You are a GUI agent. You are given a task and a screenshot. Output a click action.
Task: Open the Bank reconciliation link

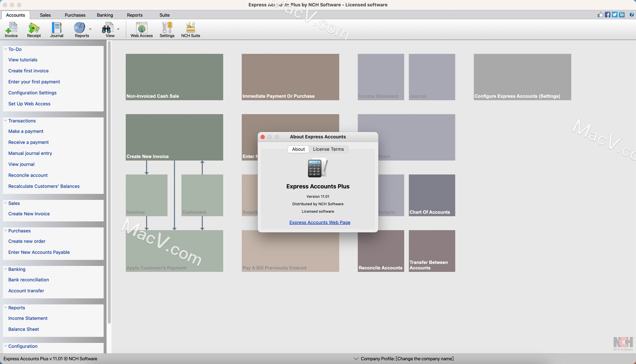[28, 280]
